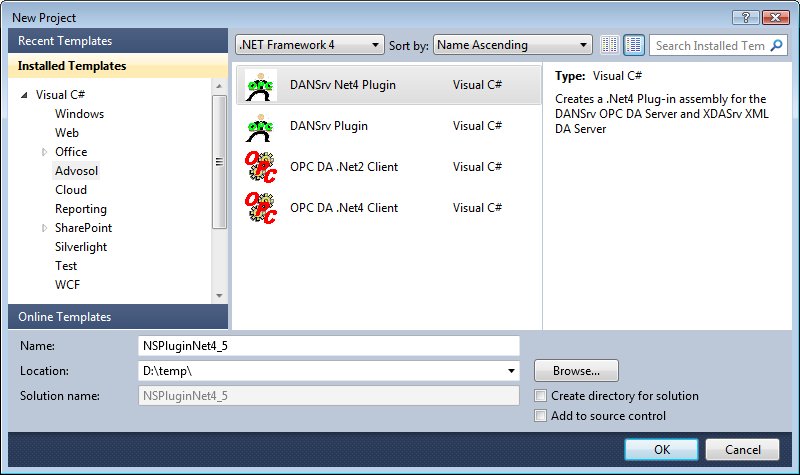Check Add to source control
This screenshot has height=475, width=800.
(x=540, y=415)
